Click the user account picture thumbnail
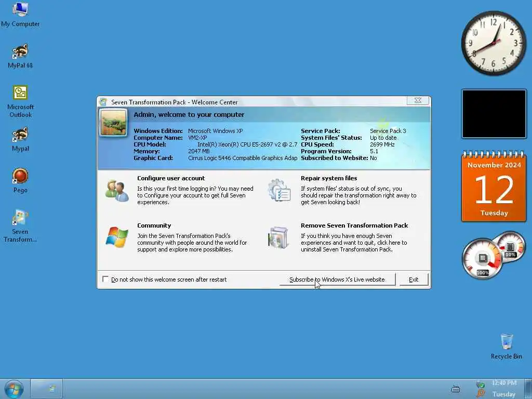This screenshot has height=399, width=532. [113, 123]
